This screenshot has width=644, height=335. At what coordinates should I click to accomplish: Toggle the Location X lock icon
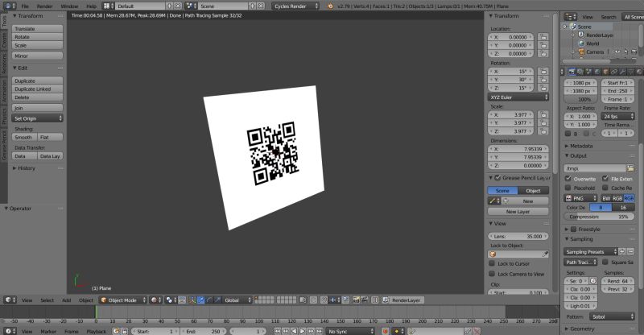[x=543, y=37]
